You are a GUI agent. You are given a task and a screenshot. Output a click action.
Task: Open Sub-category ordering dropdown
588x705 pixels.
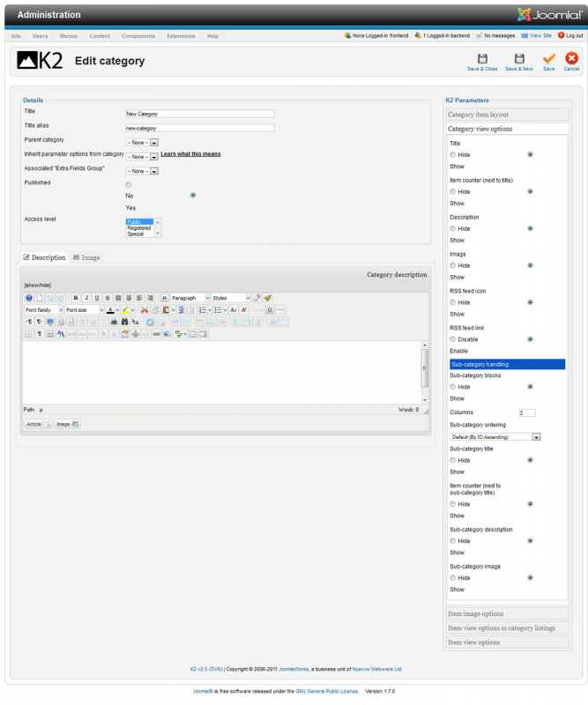pyautogui.click(x=495, y=437)
